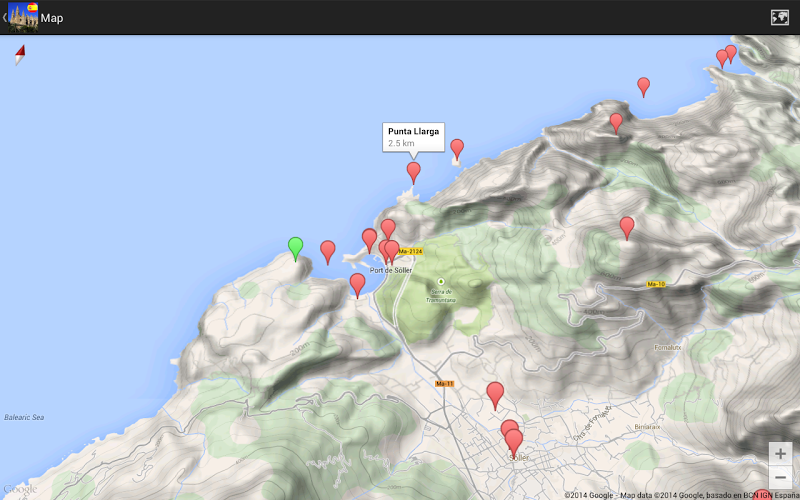
Task: Select the red pin on the northern headland ridge
Action: pyautogui.click(x=616, y=123)
